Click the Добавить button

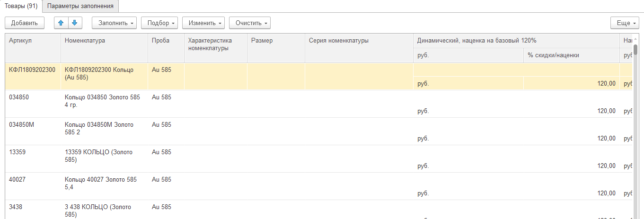point(24,23)
